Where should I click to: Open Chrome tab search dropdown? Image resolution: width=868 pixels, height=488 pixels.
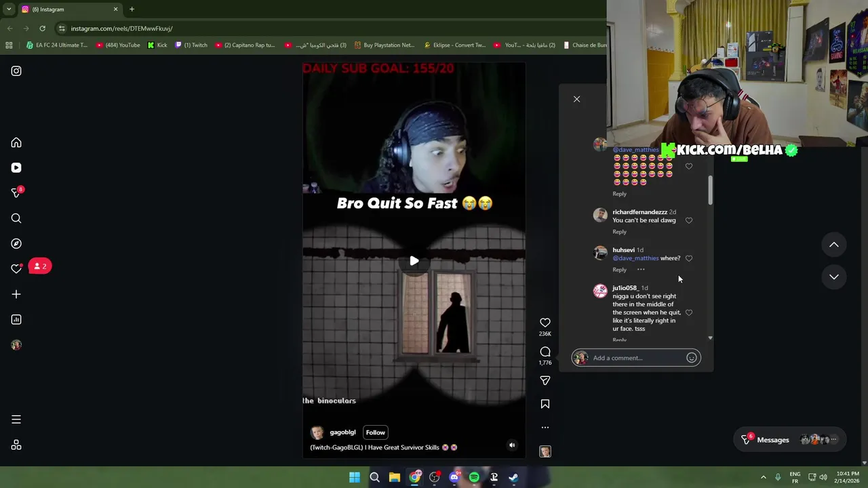pyautogui.click(x=9, y=9)
